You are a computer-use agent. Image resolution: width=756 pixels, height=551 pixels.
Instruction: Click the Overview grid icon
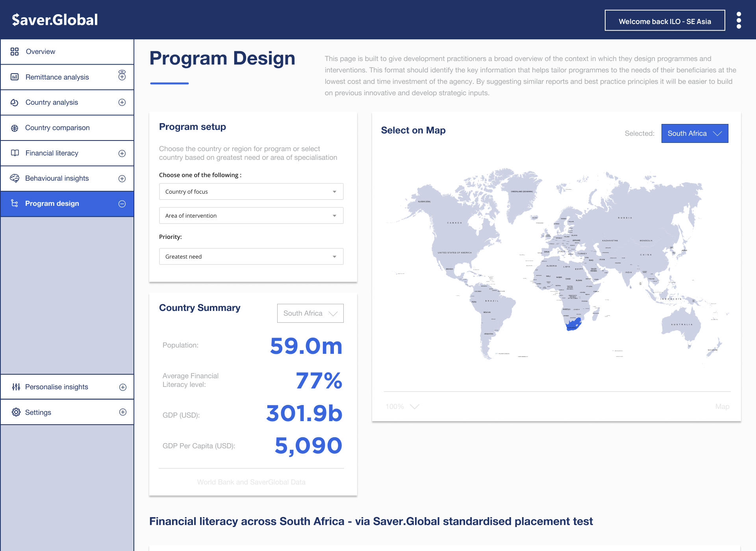[x=15, y=52]
